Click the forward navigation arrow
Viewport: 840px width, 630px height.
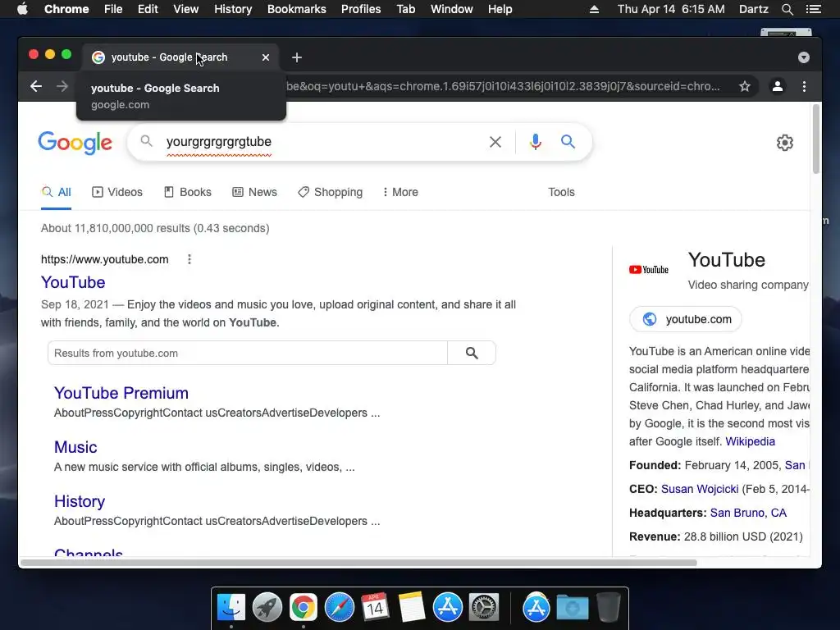[x=62, y=86]
